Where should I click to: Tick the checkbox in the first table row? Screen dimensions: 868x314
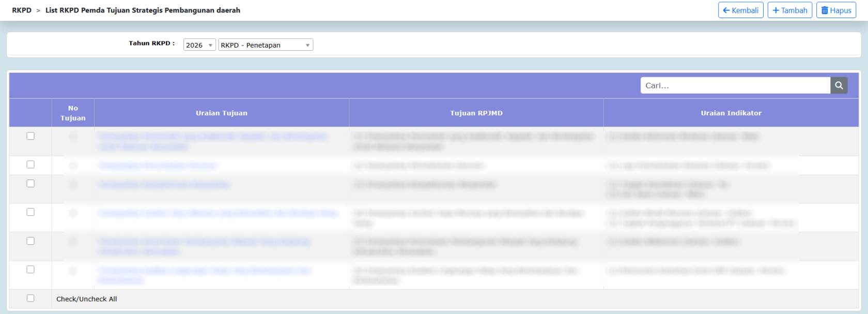pos(30,136)
